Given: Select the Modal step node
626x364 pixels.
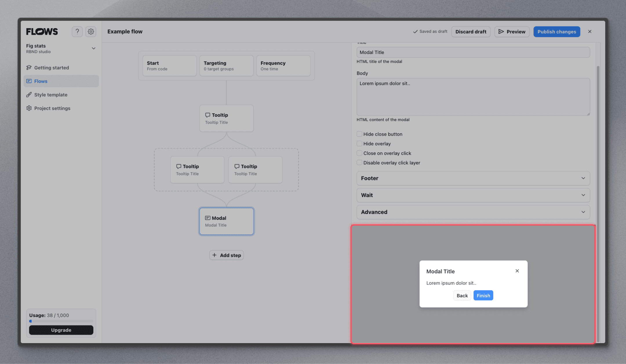Looking at the screenshot, I should pyautogui.click(x=226, y=221).
